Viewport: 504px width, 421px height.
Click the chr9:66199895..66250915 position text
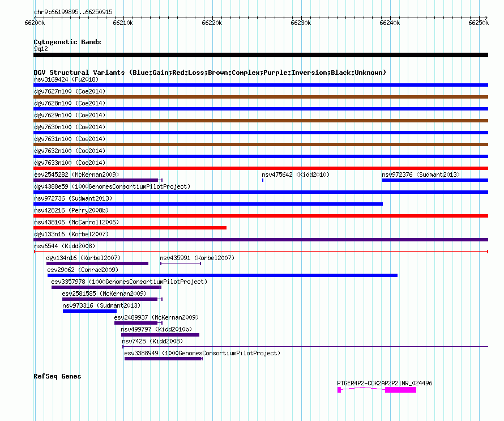(x=73, y=12)
